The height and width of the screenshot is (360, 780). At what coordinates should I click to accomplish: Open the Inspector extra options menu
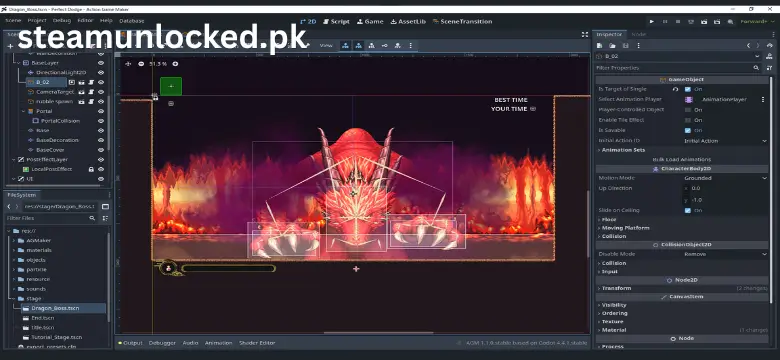pos(638,45)
